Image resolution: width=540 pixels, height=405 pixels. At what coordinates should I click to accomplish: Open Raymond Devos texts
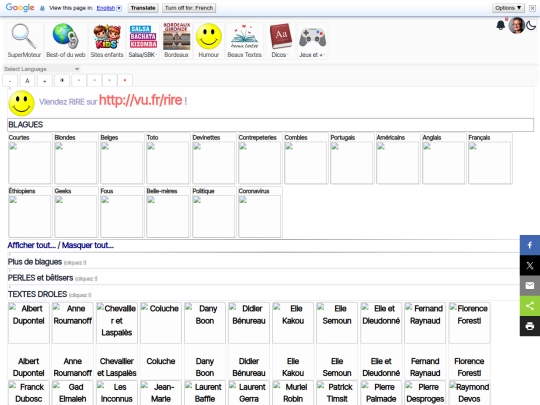tap(469, 393)
